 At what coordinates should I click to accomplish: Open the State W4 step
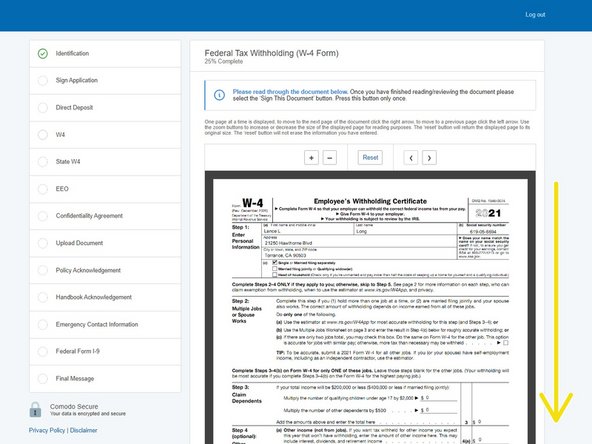coord(105,162)
